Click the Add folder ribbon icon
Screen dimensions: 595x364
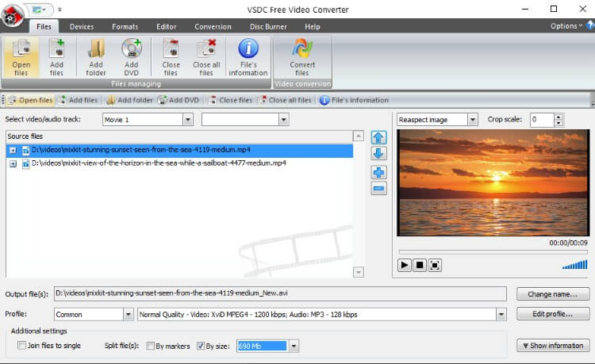[96, 57]
